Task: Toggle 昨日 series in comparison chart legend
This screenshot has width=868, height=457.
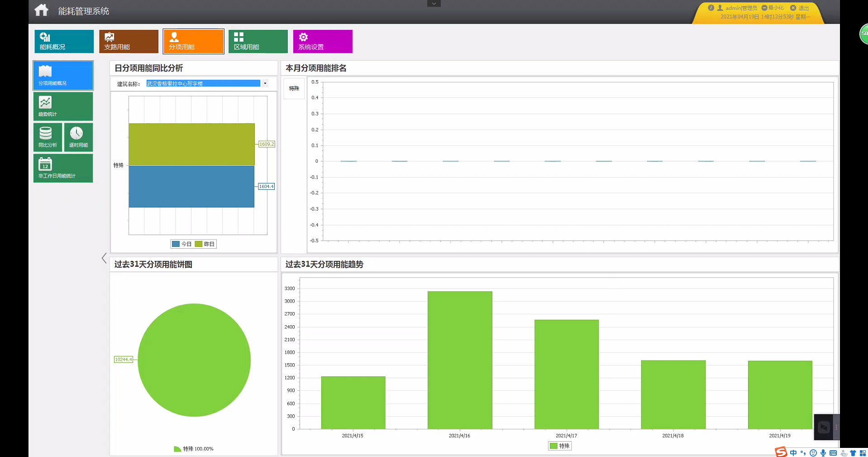Action: tap(205, 244)
